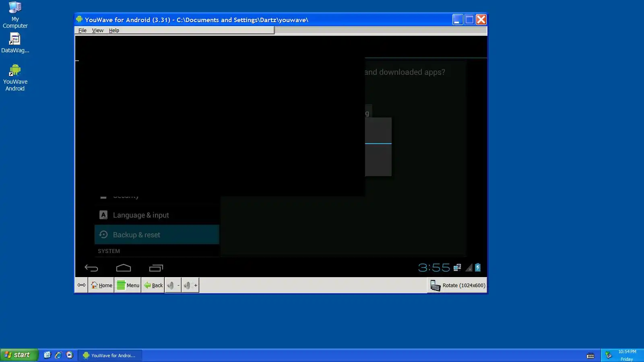Click the Windows start button

tap(19, 355)
